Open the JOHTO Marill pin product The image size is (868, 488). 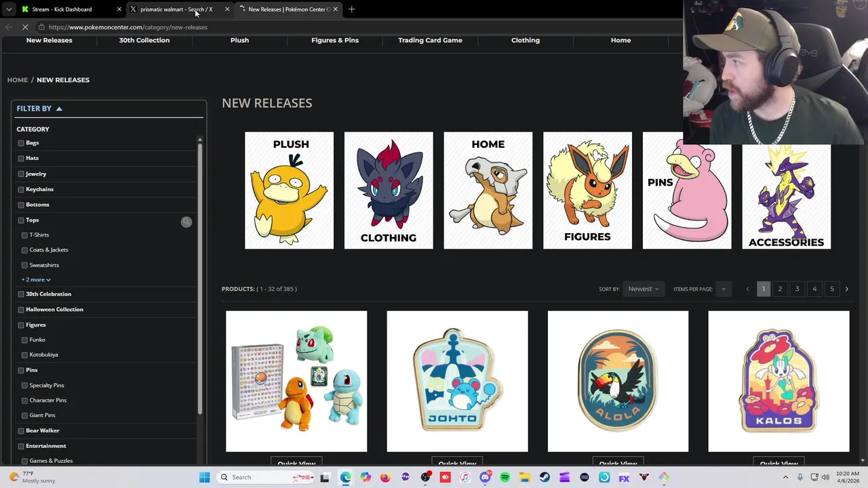coord(457,382)
